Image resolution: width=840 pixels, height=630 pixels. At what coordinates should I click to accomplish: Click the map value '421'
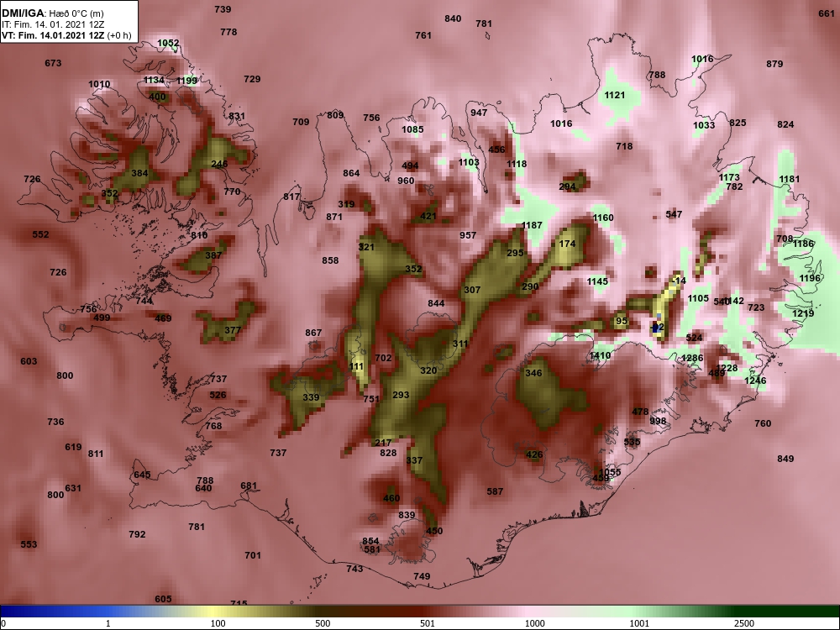428,217
